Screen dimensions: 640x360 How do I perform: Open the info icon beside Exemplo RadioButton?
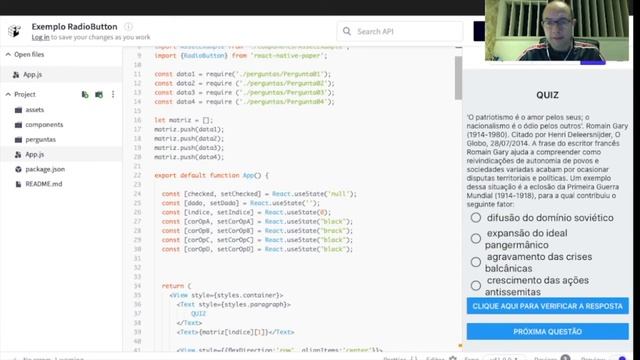128,27
